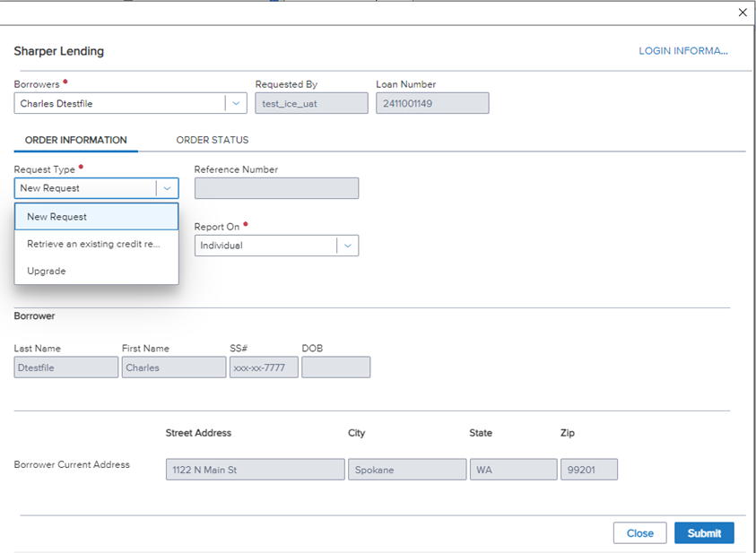Submit the credit order
This screenshot has height=553, width=756.
click(x=704, y=533)
